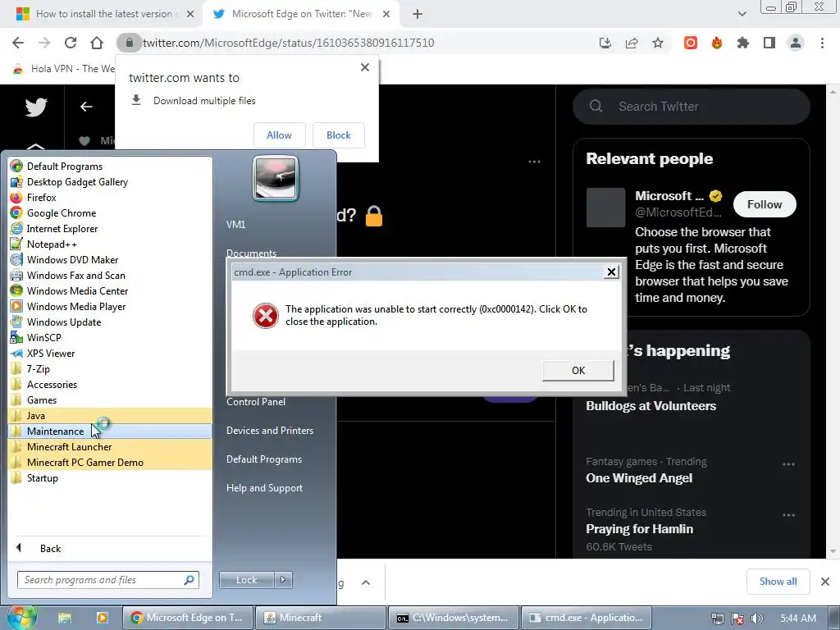Click the Lock button in Start menu
Image resolution: width=840 pixels, height=630 pixels.
(x=246, y=580)
